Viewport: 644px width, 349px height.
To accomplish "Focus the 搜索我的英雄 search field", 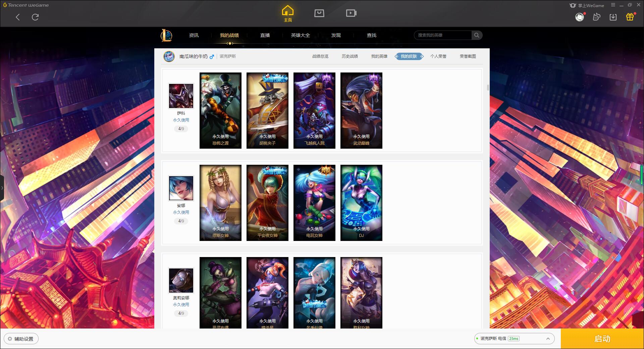I will click(x=443, y=35).
